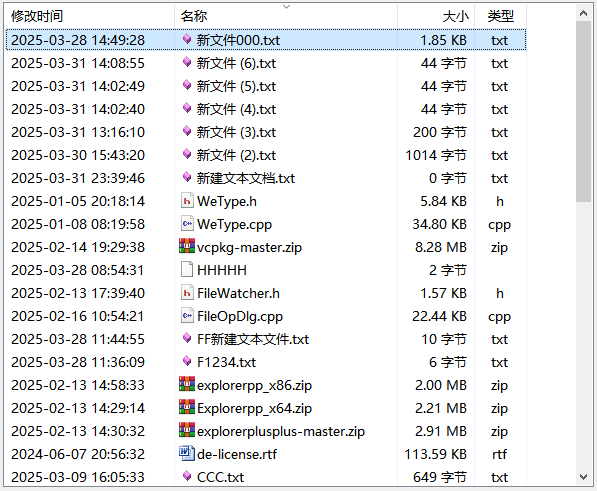Click the vcpkg-master.zip archive icon
The width and height of the screenshot is (597, 491).
(x=187, y=246)
